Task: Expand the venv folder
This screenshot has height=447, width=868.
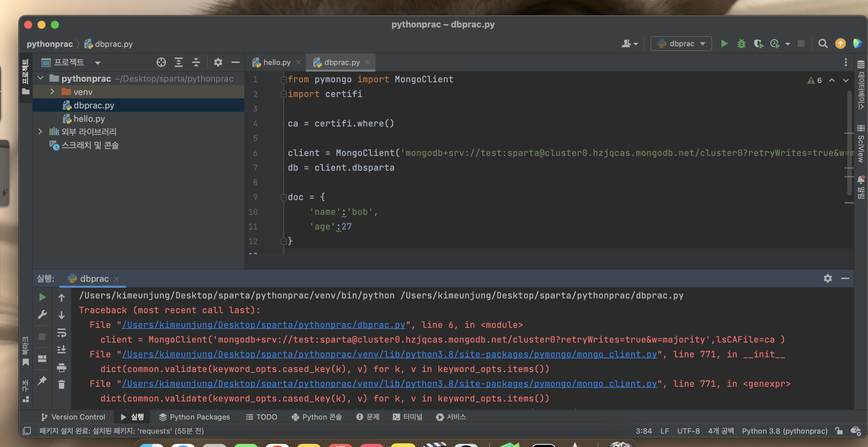Action: [52, 92]
